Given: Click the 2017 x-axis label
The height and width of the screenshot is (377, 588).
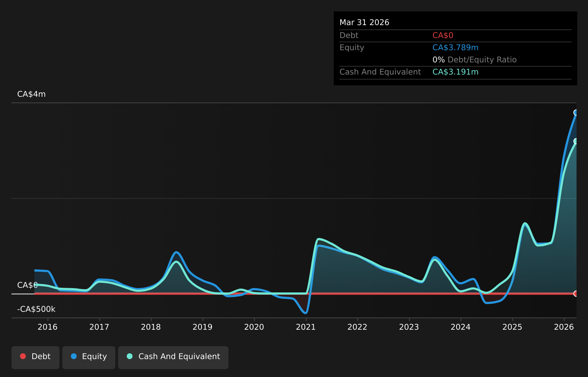Looking at the screenshot, I should click(99, 327).
